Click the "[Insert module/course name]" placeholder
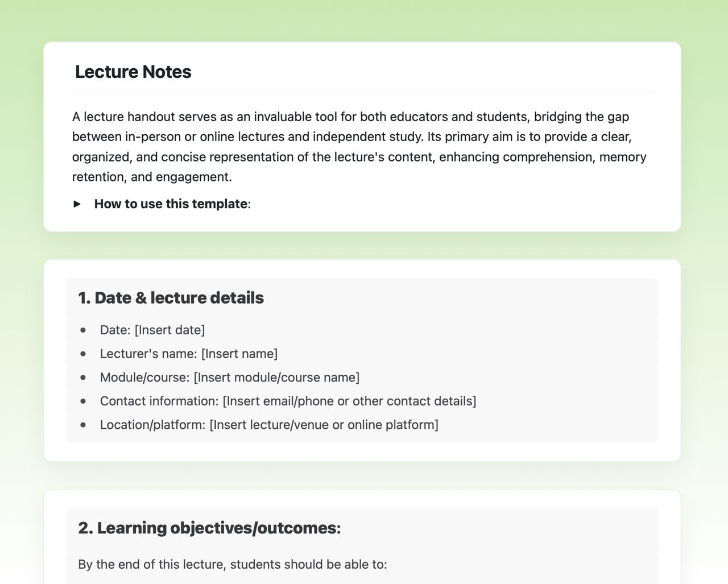This screenshot has width=728, height=584. (x=276, y=378)
